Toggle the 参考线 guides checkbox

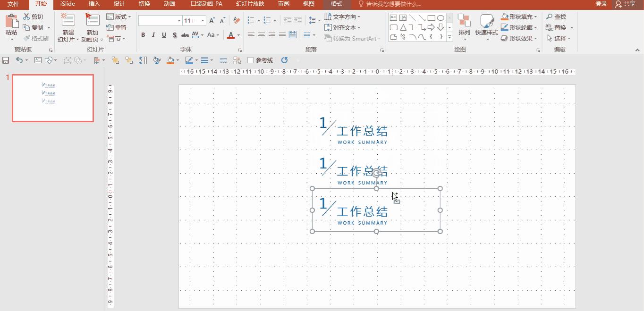tap(251, 60)
